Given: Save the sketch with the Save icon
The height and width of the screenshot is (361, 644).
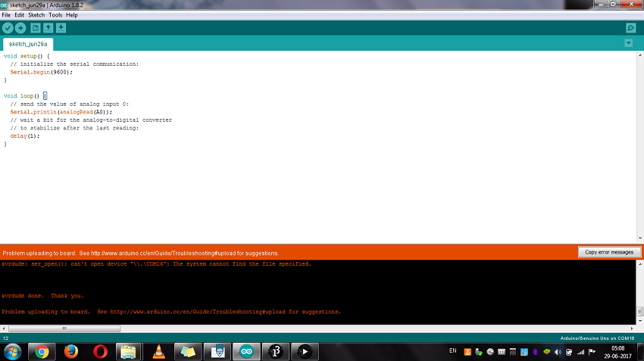Looking at the screenshot, I should point(61,28).
